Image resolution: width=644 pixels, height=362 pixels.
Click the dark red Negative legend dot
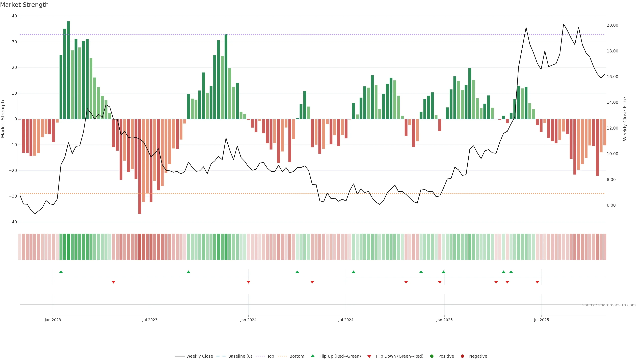coord(462,356)
